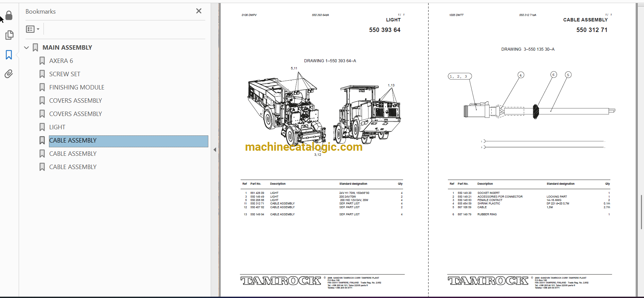Click part number 550 393 64 heading

point(385,30)
